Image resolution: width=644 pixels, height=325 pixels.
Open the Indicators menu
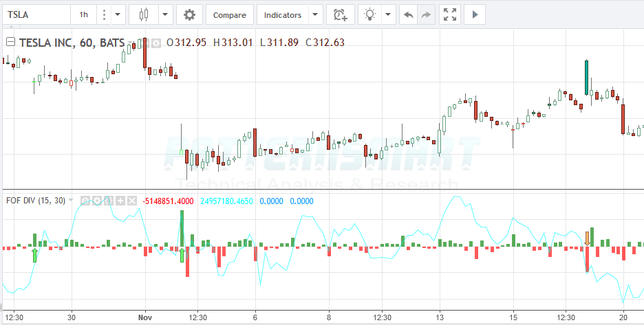283,15
